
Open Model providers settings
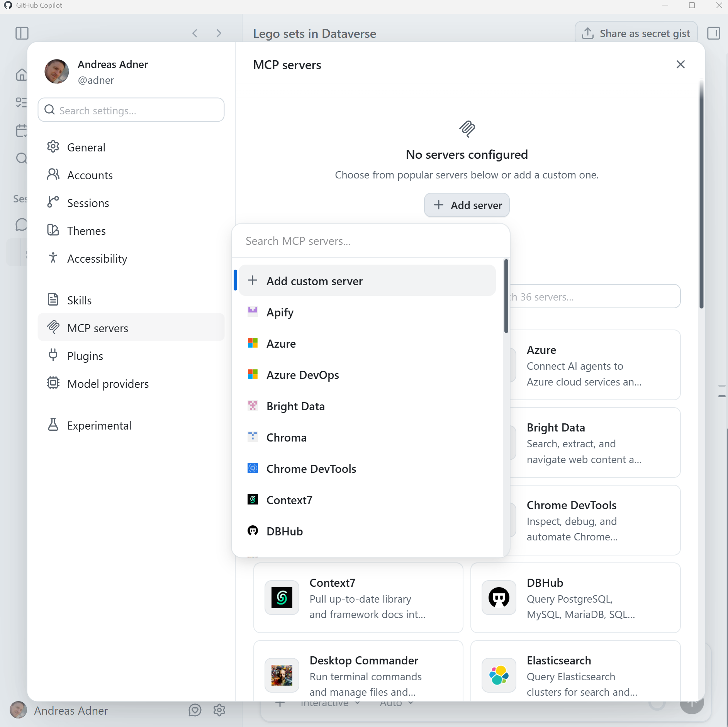(x=131, y=384)
